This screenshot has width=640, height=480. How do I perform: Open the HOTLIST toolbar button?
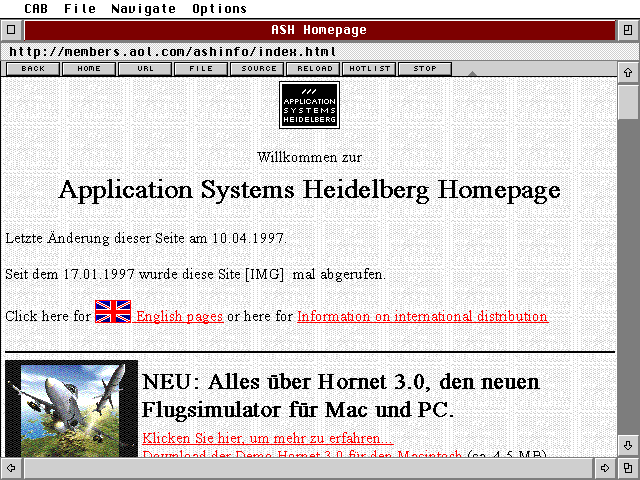pyautogui.click(x=369, y=69)
